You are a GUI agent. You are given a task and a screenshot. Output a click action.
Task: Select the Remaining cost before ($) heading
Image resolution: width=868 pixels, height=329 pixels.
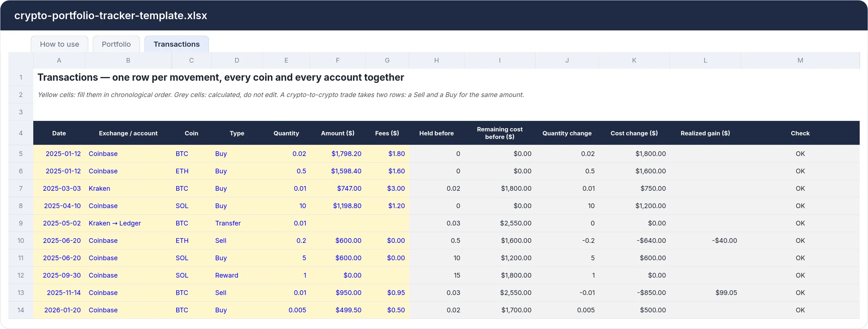[499, 133]
